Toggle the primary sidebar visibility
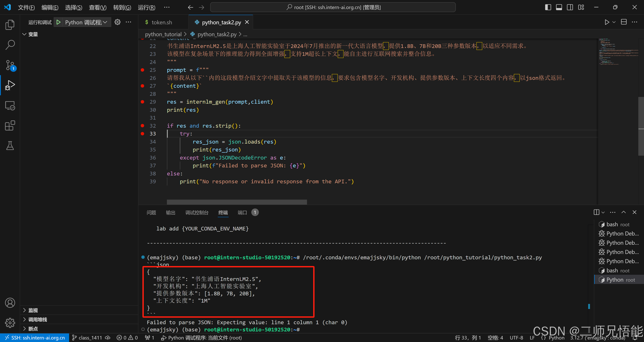Viewport: 644px width, 342px height. (x=548, y=7)
